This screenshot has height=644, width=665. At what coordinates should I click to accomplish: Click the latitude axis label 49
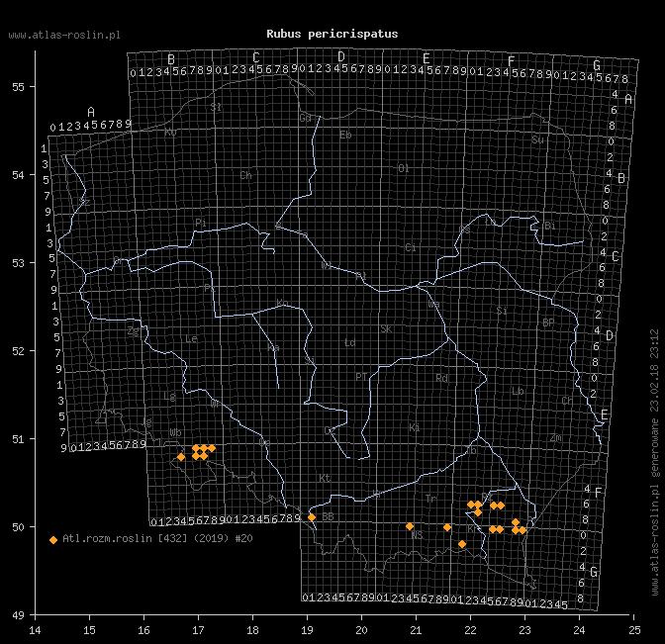click(x=18, y=615)
